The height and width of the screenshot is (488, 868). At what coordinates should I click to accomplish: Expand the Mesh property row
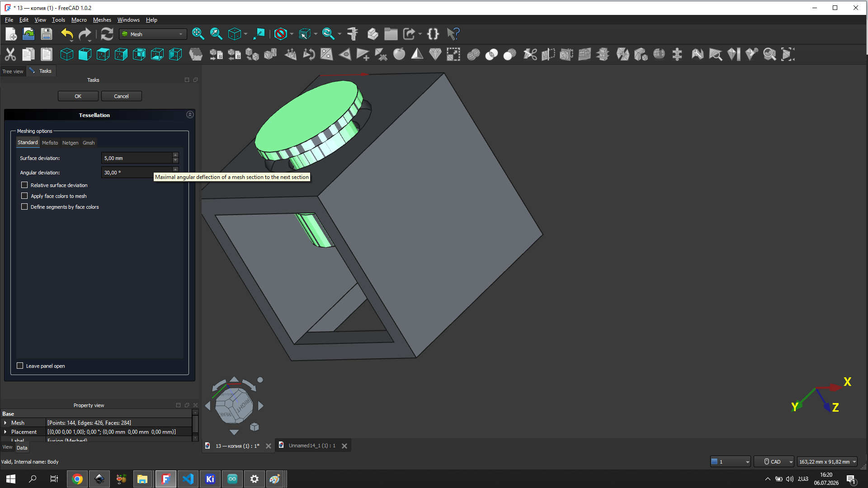pyautogui.click(x=5, y=423)
